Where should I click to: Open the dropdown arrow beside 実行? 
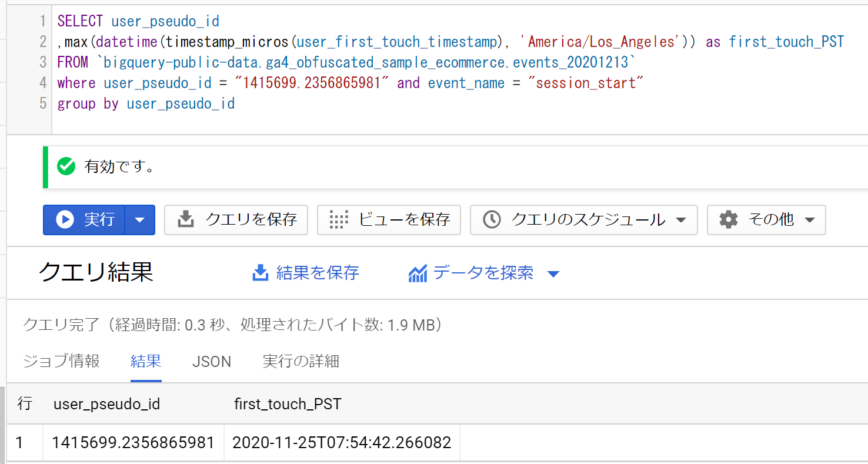coord(140,220)
